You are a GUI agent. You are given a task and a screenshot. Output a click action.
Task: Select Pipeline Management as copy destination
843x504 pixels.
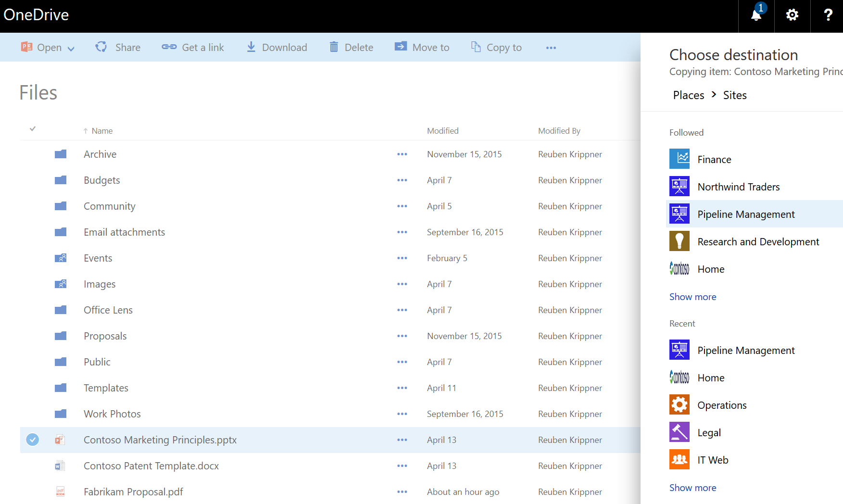point(746,214)
